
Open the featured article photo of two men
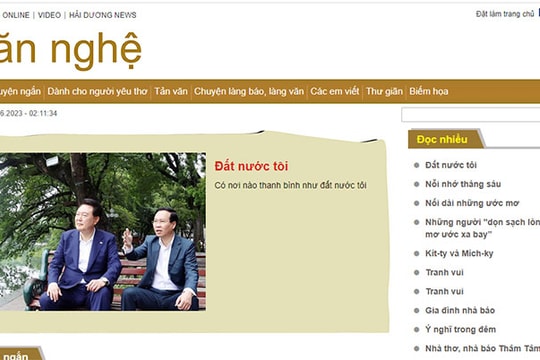(x=103, y=232)
